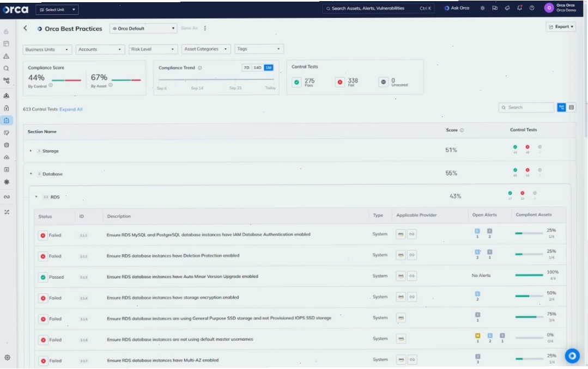Click the search magnifier sidebar icon
The height and width of the screenshot is (369, 588).
7,69
